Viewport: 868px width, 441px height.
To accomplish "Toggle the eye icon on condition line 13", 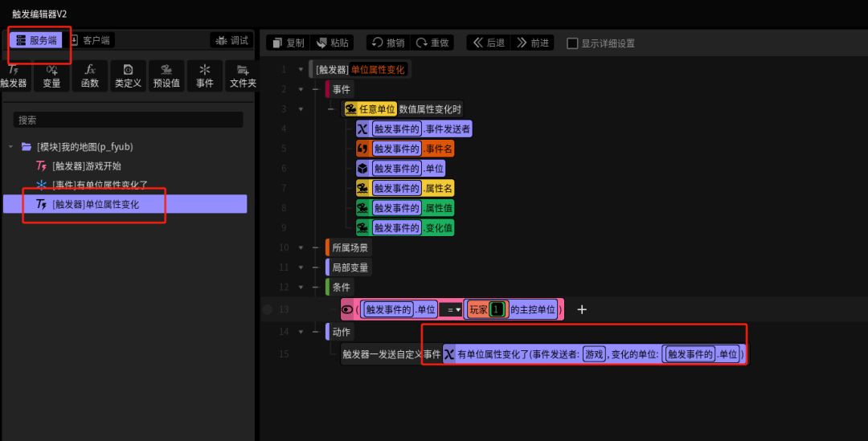I will pos(347,309).
